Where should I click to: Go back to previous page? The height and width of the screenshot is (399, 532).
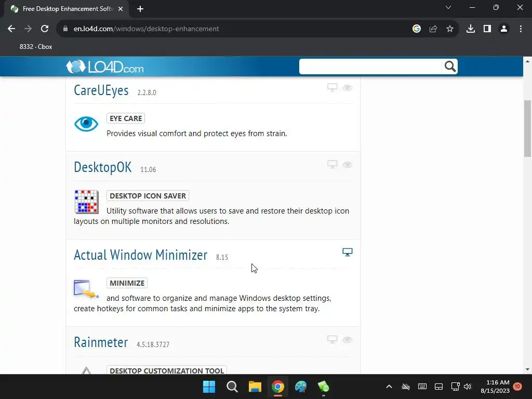[11, 29]
